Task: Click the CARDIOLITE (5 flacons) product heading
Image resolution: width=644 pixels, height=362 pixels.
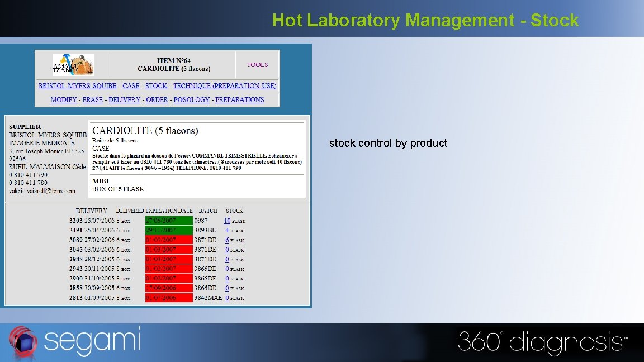Action: click(x=145, y=131)
